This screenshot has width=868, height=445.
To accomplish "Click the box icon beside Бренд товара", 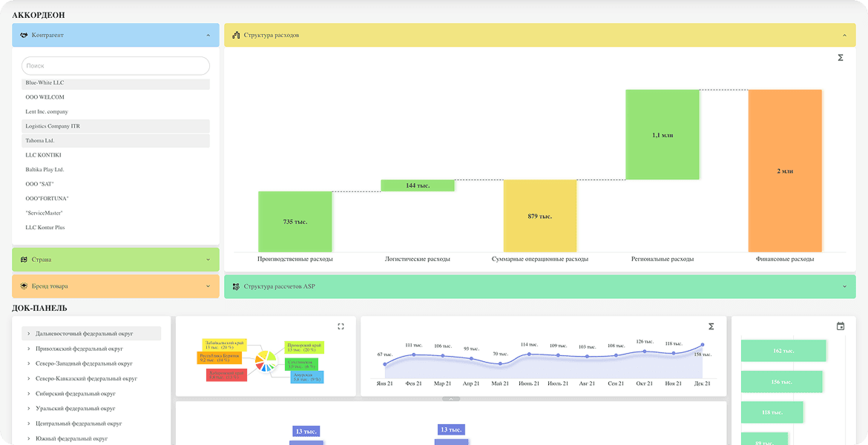I will 24,286.
